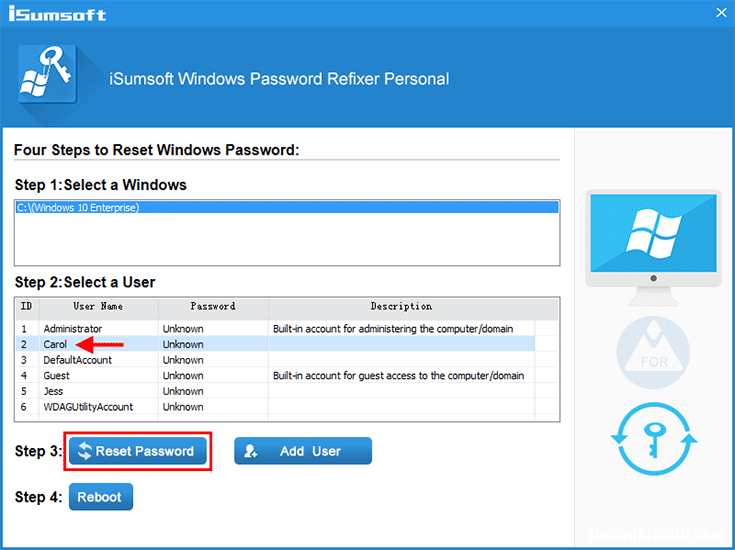Close the iSumsoft window
Viewport: 735px width, 550px height.
[x=721, y=13]
